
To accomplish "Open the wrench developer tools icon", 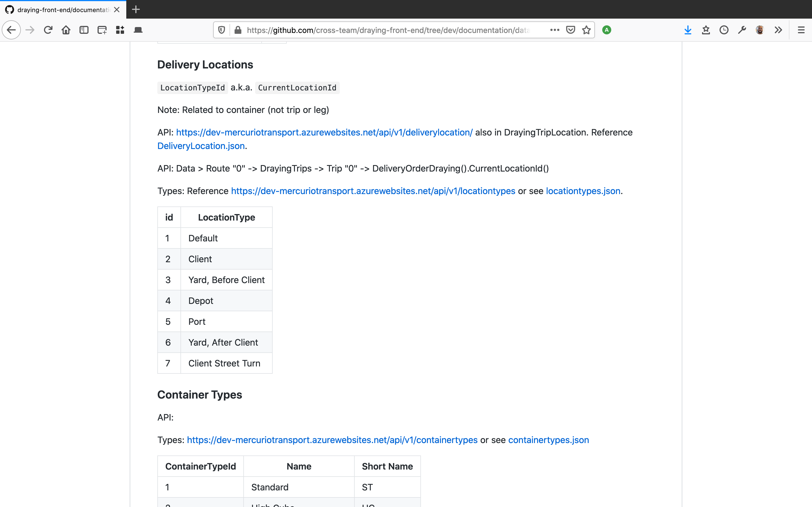I will [742, 30].
